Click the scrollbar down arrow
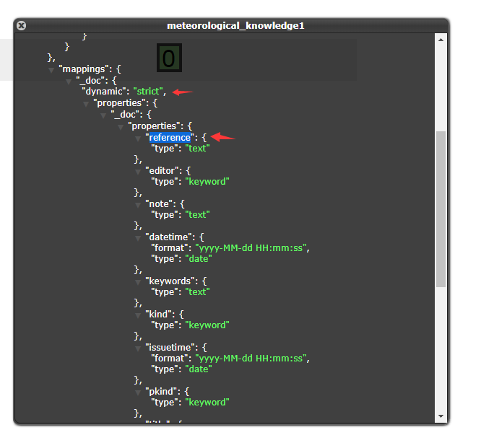 [441, 416]
